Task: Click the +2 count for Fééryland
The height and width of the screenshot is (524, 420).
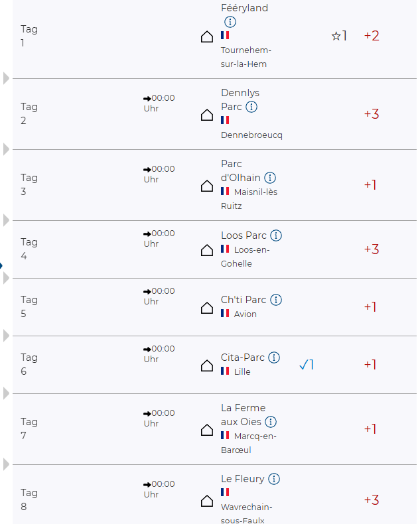Action: (x=371, y=36)
